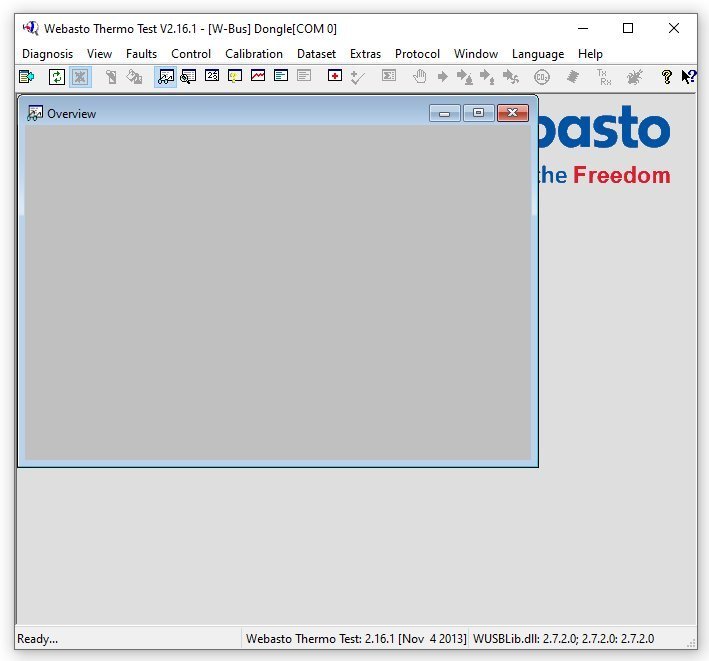The height and width of the screenshot is (661, 709).
Task: Click the CO2 calibration icon
Action: pos(542,76)
